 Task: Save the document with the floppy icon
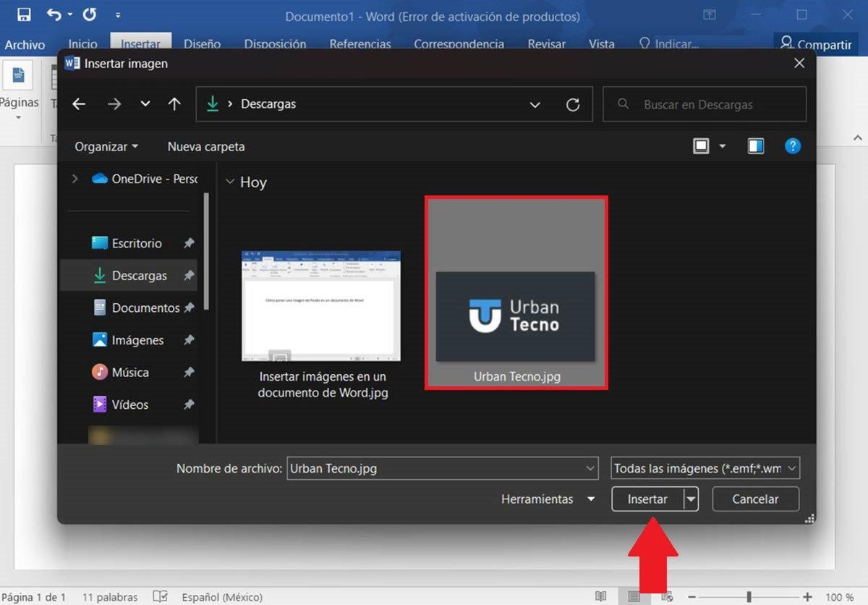(25, 14)
